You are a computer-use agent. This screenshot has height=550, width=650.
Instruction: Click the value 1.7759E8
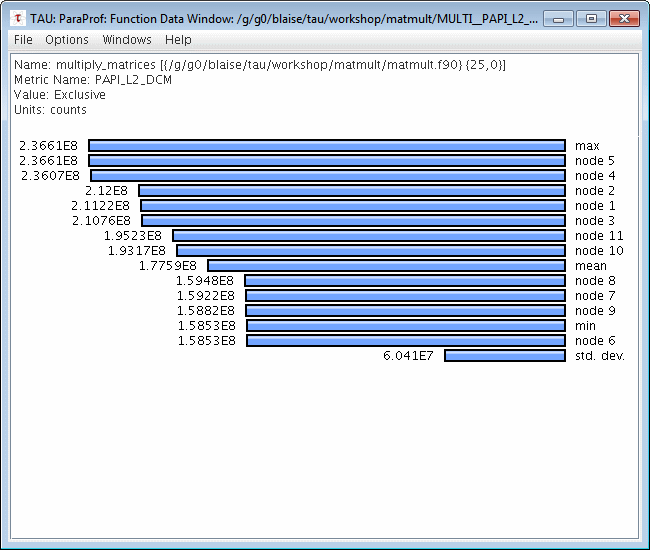[167, 266]
